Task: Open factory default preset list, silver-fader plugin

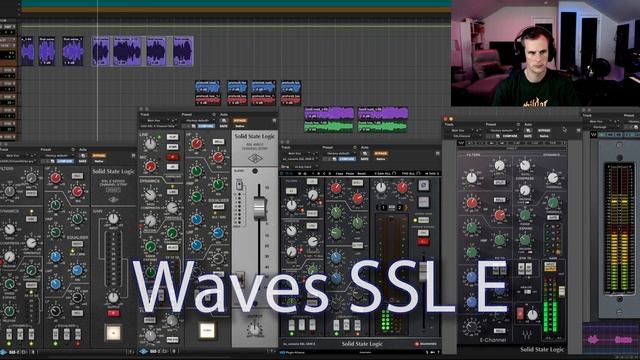Action: coord(200,120)
